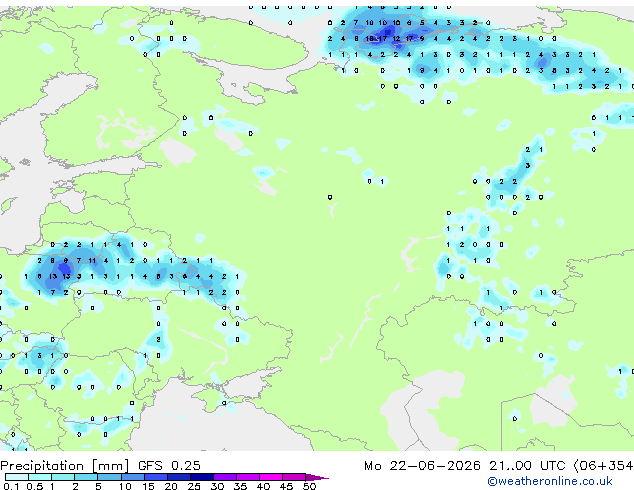Click the 'Mo 22-06-2026 21.00 UTC' date label
Viewport: 634px width, 490px height.
pos(464,466)
